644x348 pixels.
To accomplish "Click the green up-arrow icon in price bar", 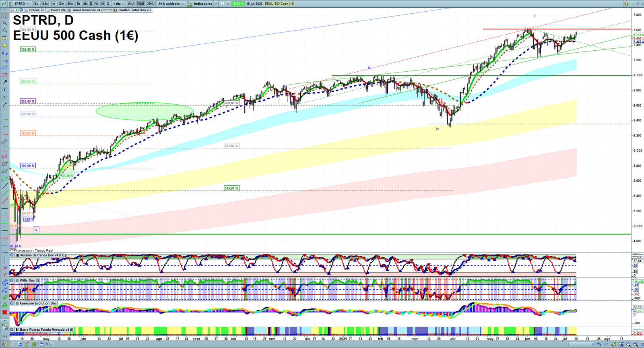I will [17, 10].
